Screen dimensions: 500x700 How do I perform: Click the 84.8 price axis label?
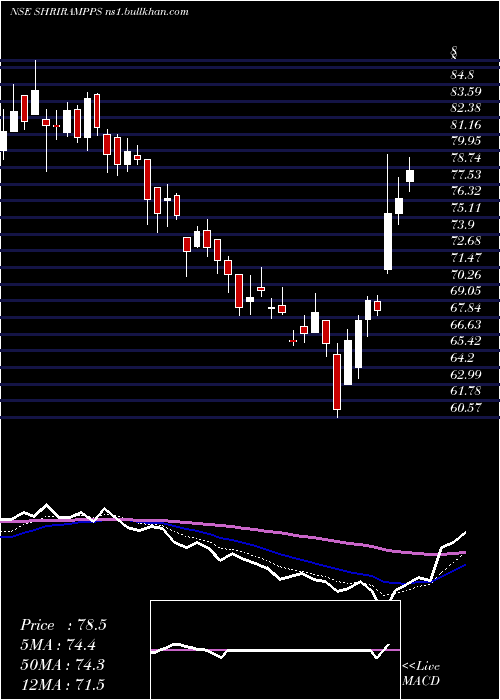click(x=462, y=75)
